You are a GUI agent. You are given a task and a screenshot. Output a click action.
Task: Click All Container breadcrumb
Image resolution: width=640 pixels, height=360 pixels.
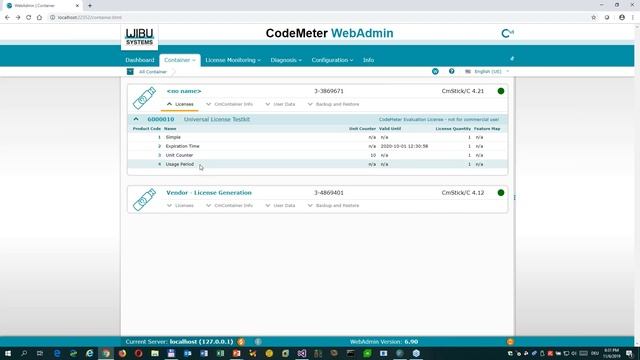[153, 71]
